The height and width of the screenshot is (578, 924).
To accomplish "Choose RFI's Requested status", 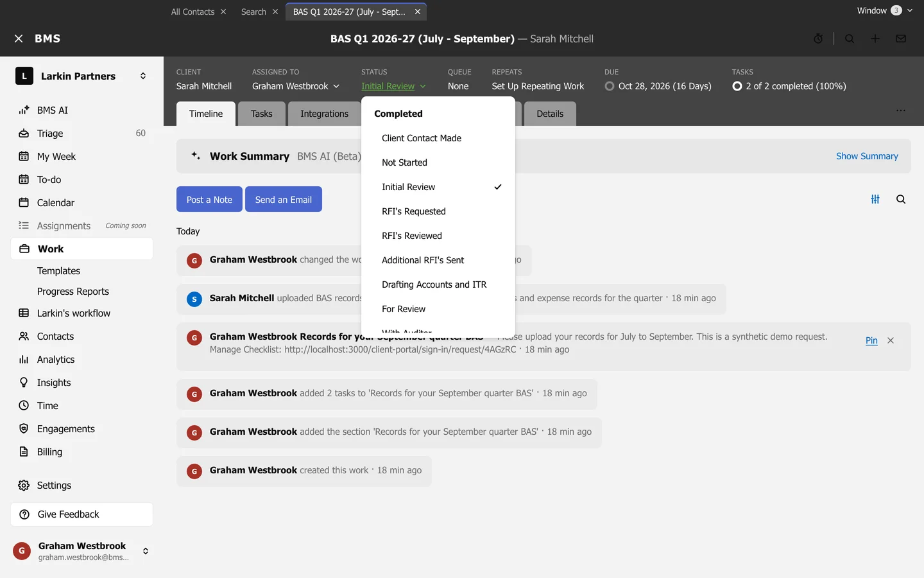I will pos(438,211).
